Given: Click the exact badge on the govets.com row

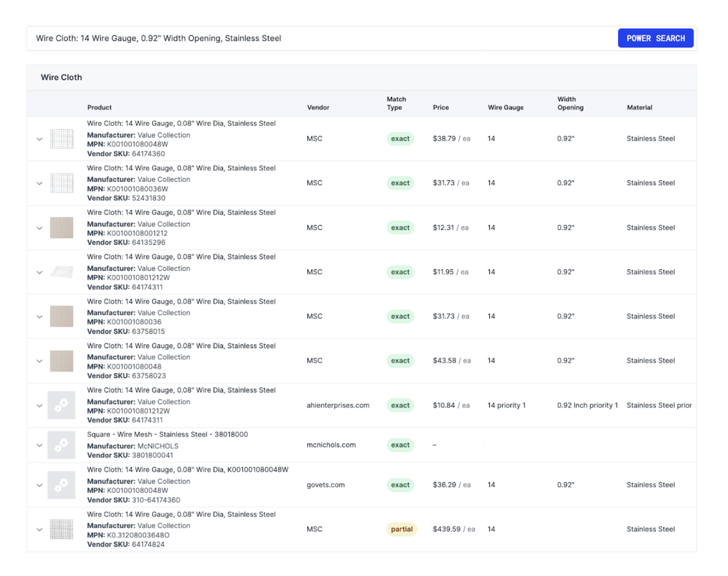Looking at the screenshot, I should [400, 485].
